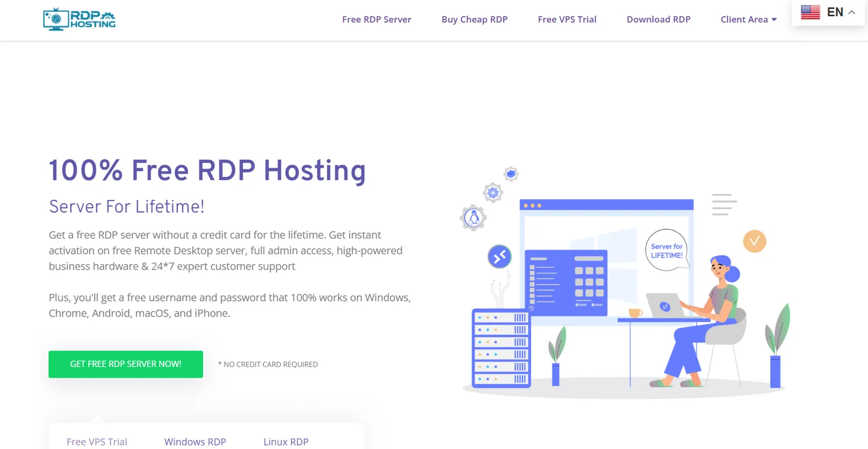Click the US flag icon

(810, 12)
